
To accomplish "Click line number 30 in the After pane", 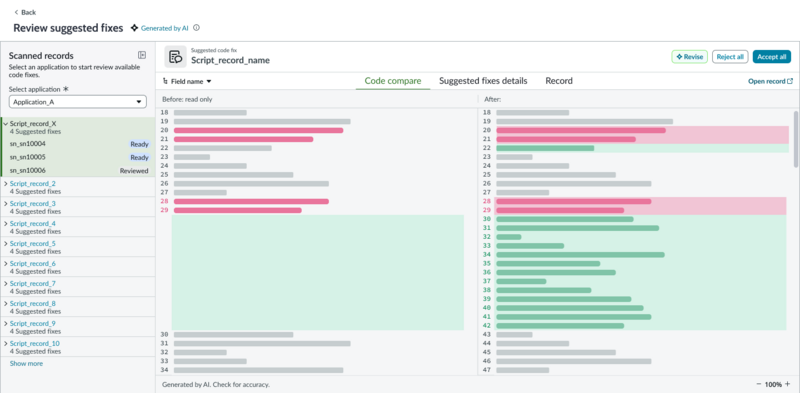I will (x=486, y=219).
